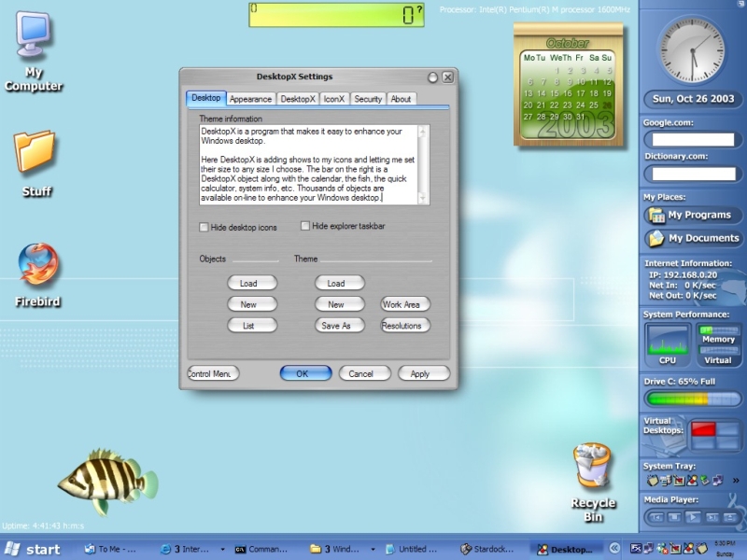Click the striped fish desktop object

[x=107, y=482]
